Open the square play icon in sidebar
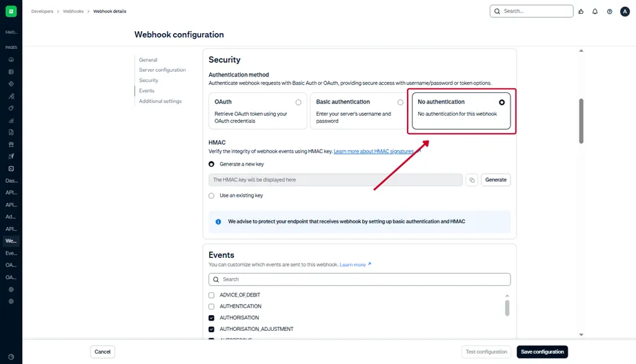This screenshot has height=364, width=636. point(11,168)
